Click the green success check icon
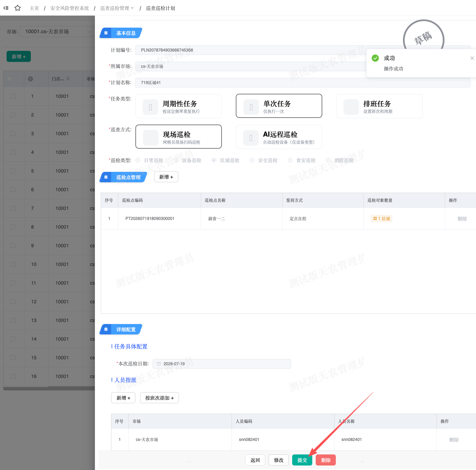Image resolution: width=476 pixels, height=470 pixels. (x=375, y=58)
